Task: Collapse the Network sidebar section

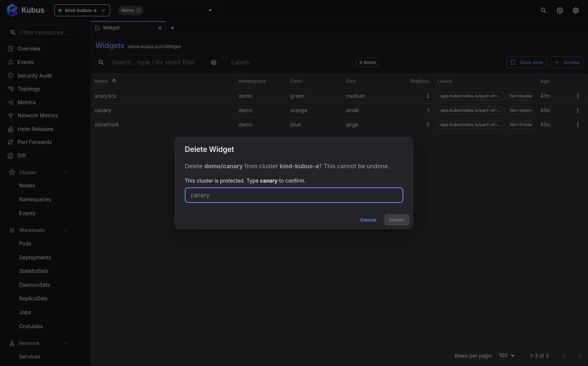Action: point(66,343)
